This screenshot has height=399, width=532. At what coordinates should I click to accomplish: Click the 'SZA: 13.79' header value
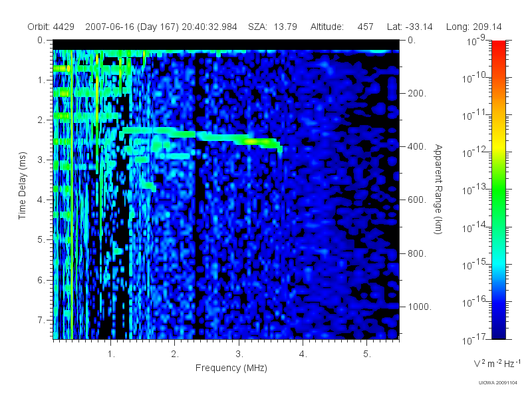[x=273, y=27]
